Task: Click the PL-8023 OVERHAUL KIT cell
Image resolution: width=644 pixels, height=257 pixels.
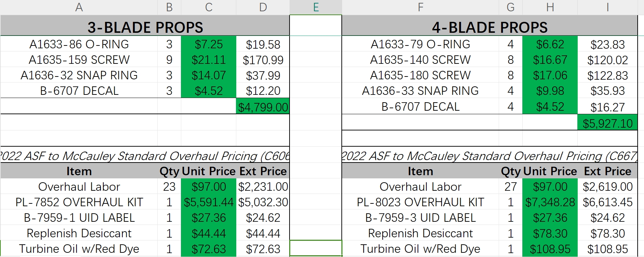Action: (420, 202)
